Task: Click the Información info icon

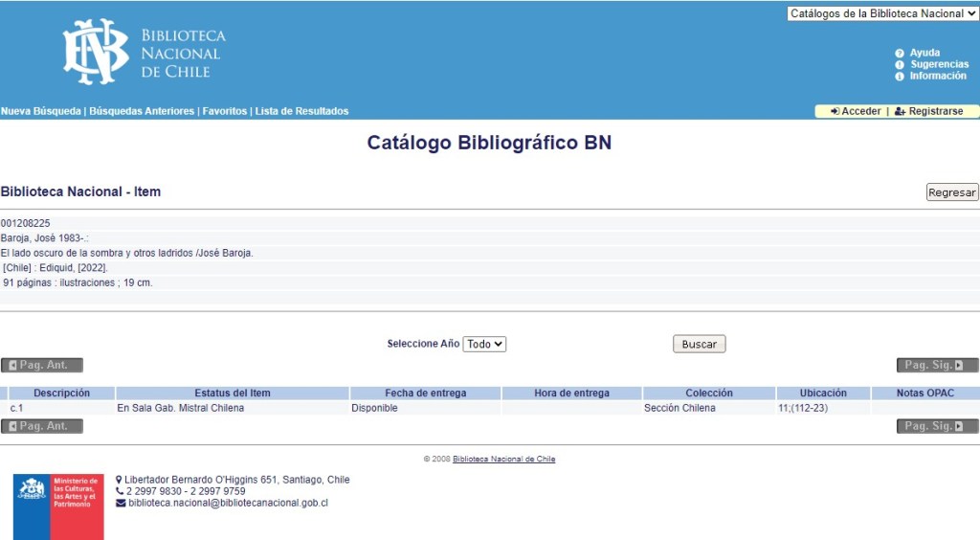Action: (x=900, y=77)
